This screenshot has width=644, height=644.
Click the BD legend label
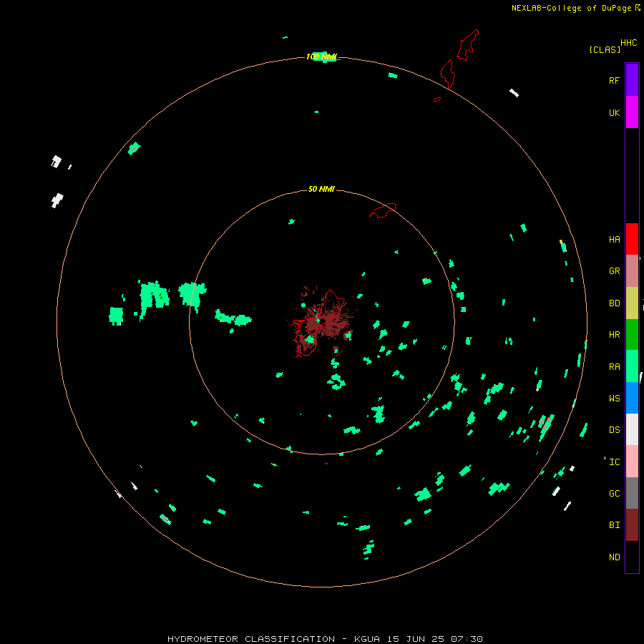click(614, 303)
